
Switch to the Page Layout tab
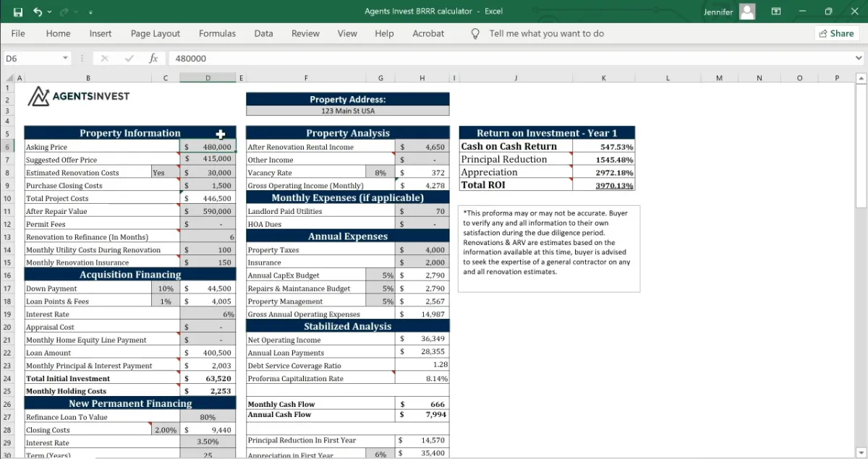156,33
